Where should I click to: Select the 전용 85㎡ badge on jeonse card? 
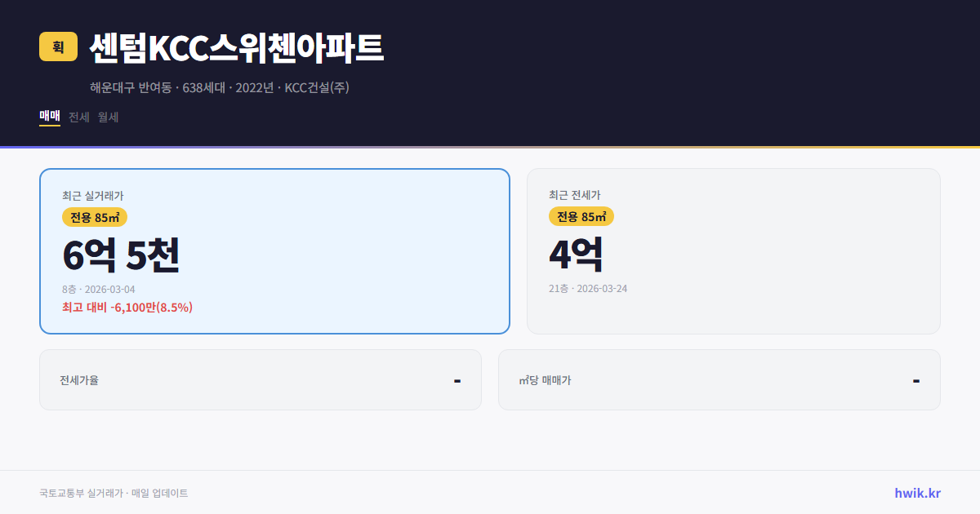[582, 216]
